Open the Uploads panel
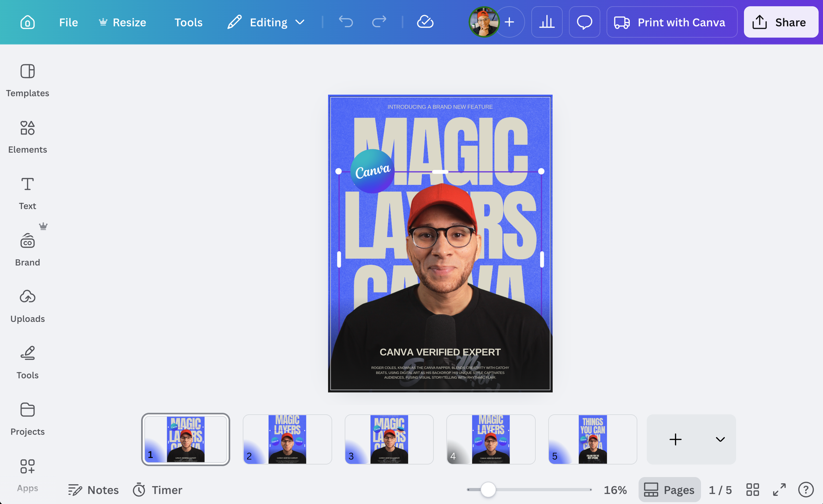Screen dimensions: 823x504 [27, 306]
